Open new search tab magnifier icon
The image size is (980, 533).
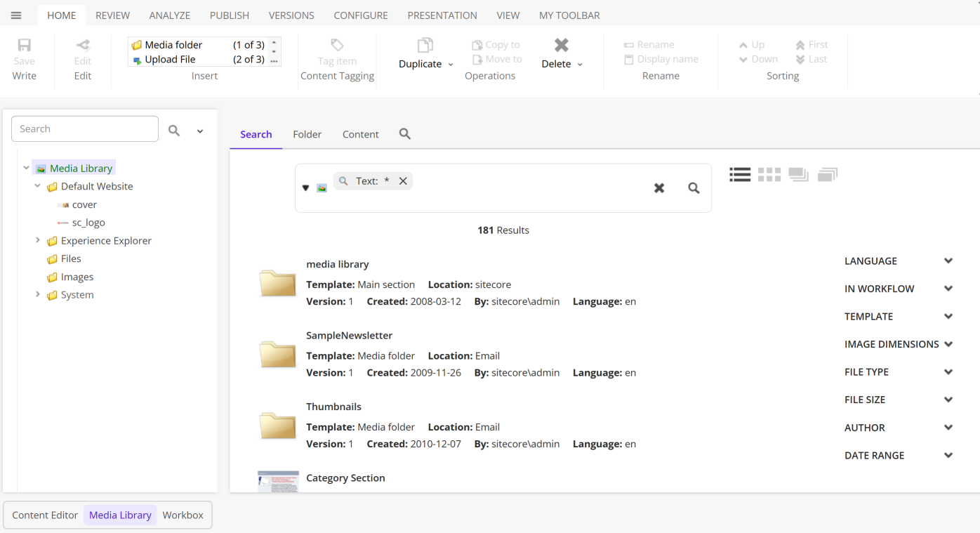click(405, 133)
